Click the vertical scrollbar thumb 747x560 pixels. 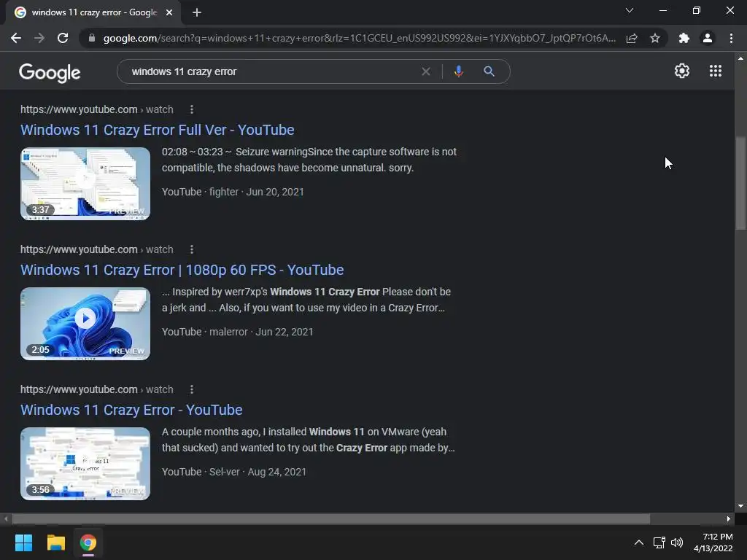pos(740,183)
